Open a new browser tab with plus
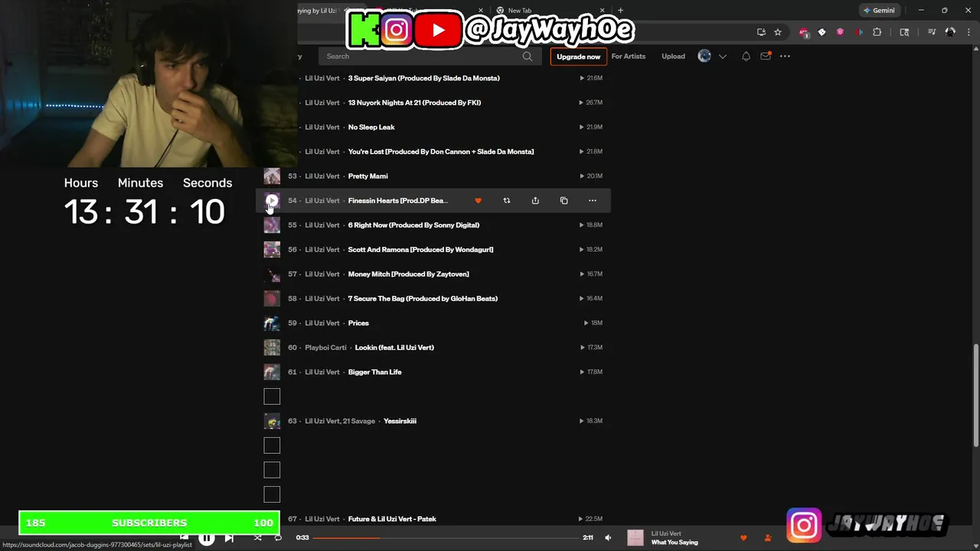This screenshot has height=551, width=980. tap(620, 11)
